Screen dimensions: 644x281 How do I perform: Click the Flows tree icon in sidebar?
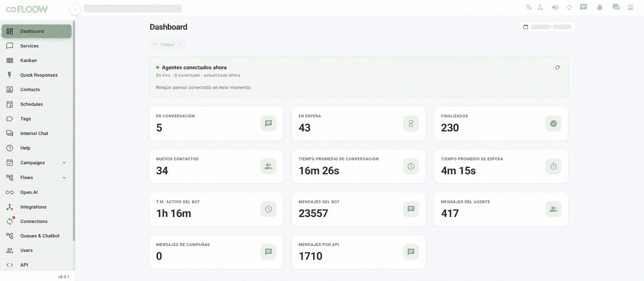10,178
